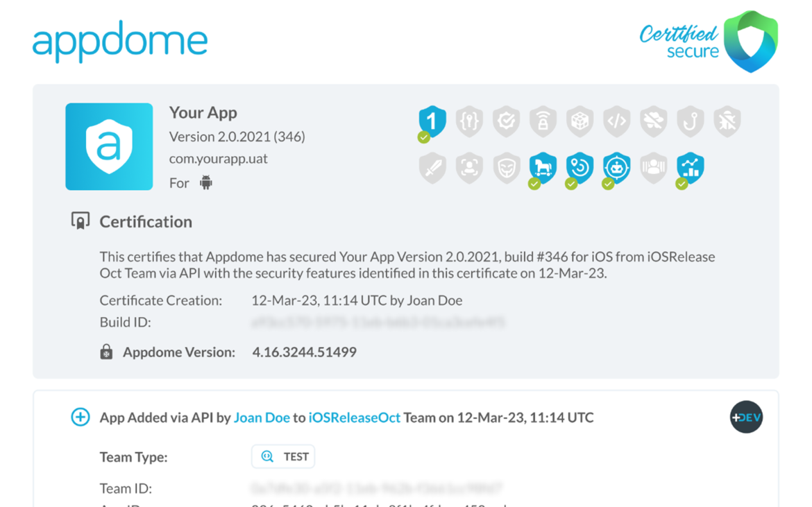The height and width of the screenshot is (507, 812).
Task: Expand the App Added via API section
Action: click(x=80, y=417)
